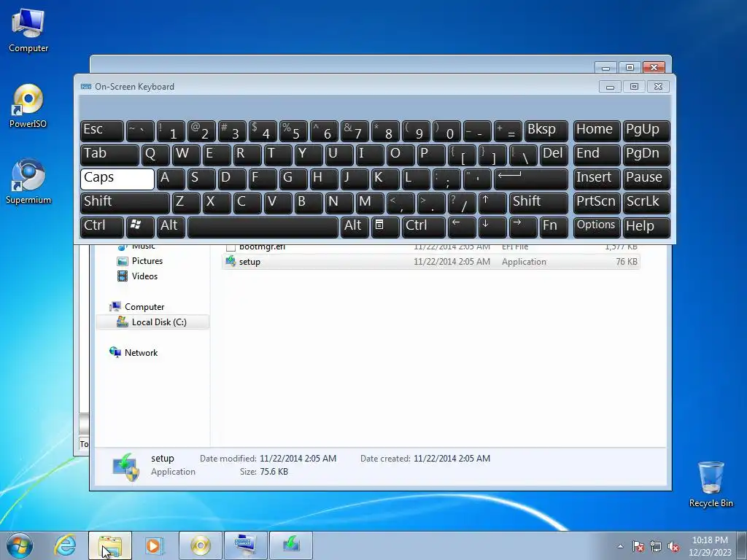Open the taskbar clock and date
Image resolution: width=747 pixels, height=560 pixels.
pos(710,546)
